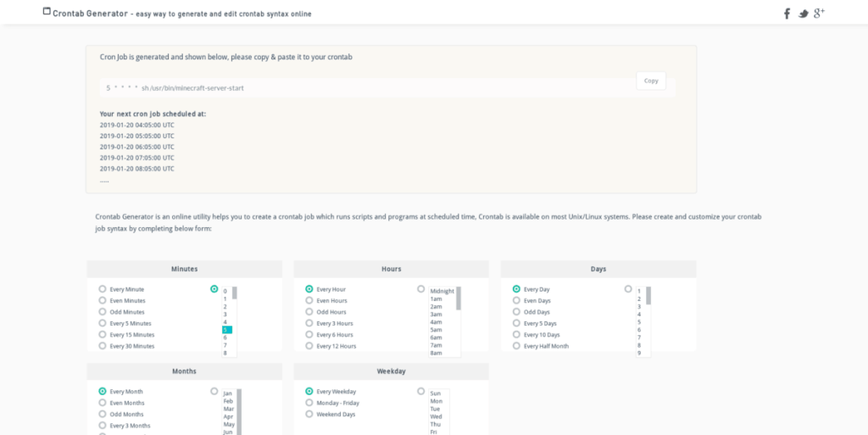Choose Wed in the weekday list
Screen dimensions: 868x435
click(436, 416)
